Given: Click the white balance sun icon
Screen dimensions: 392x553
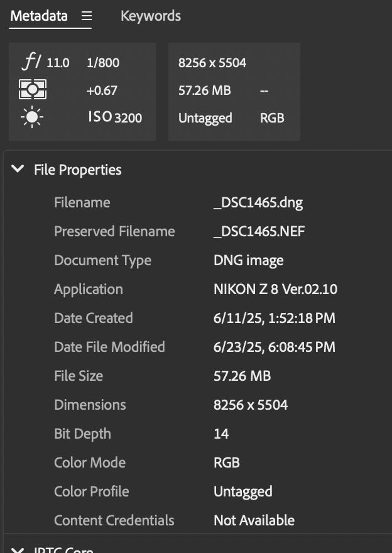Looking at the screenshot, I should click(32, 118).
